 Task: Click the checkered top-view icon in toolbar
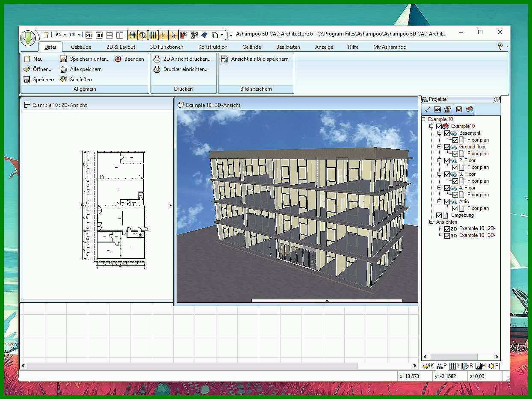[x=194, y=35]
